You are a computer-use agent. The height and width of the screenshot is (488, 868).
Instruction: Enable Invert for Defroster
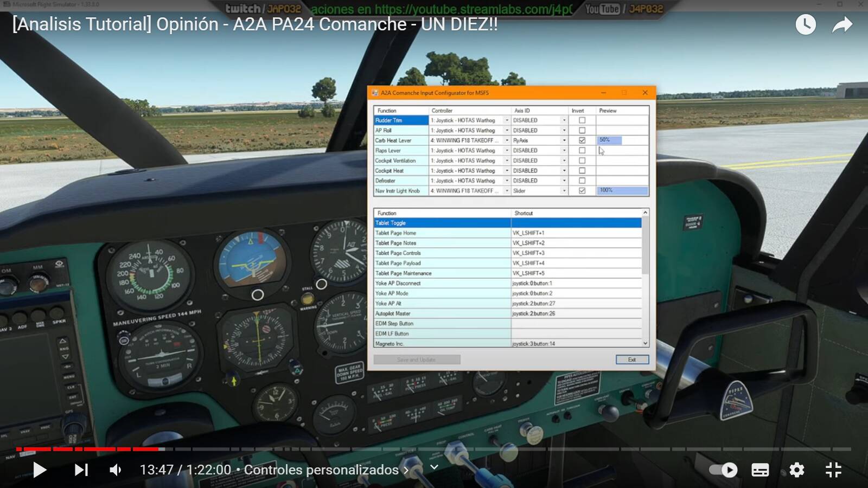(x=582, y=181)
